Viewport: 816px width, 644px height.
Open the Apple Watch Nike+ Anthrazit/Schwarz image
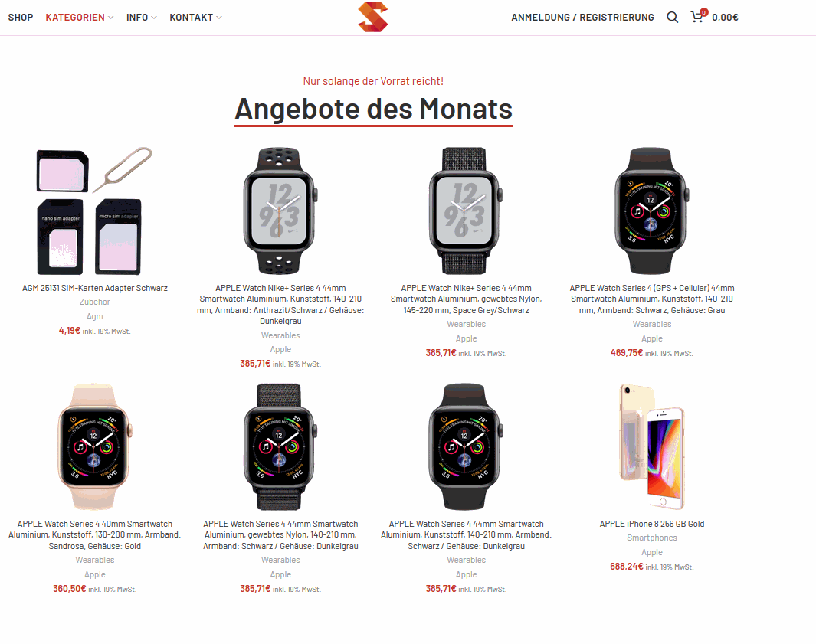(280, 211)
